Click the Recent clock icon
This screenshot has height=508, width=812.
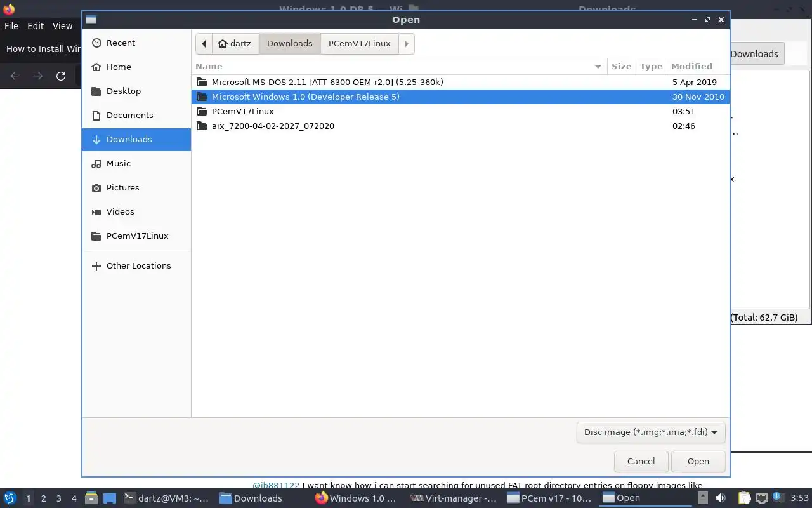(96, 43)
